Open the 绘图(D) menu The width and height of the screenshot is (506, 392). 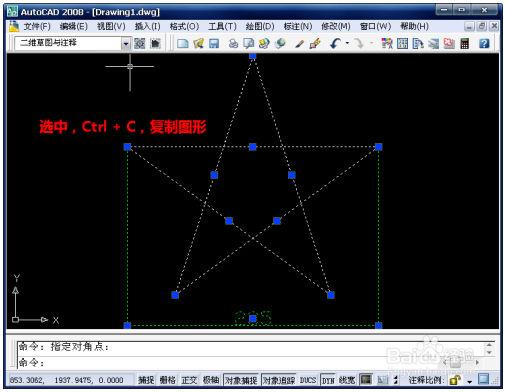tap(260, 26)
